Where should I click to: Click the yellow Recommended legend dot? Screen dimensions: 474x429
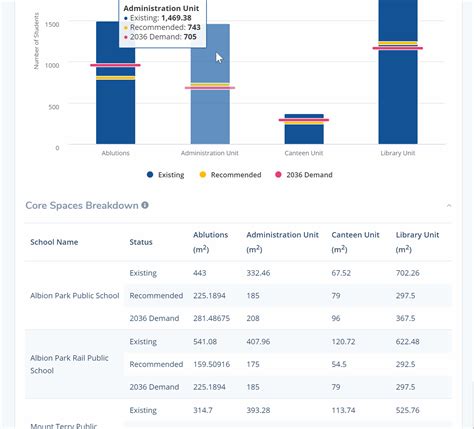click(x=202, y=174)
